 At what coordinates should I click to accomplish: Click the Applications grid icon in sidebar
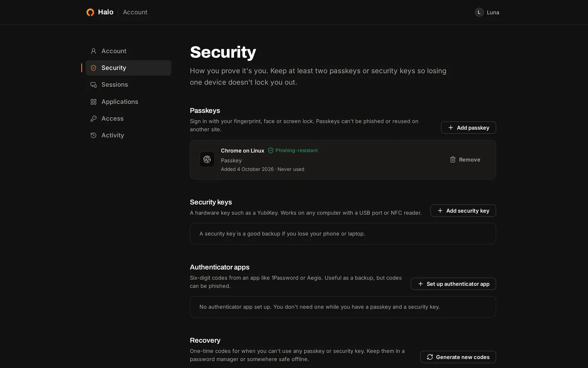94,102
